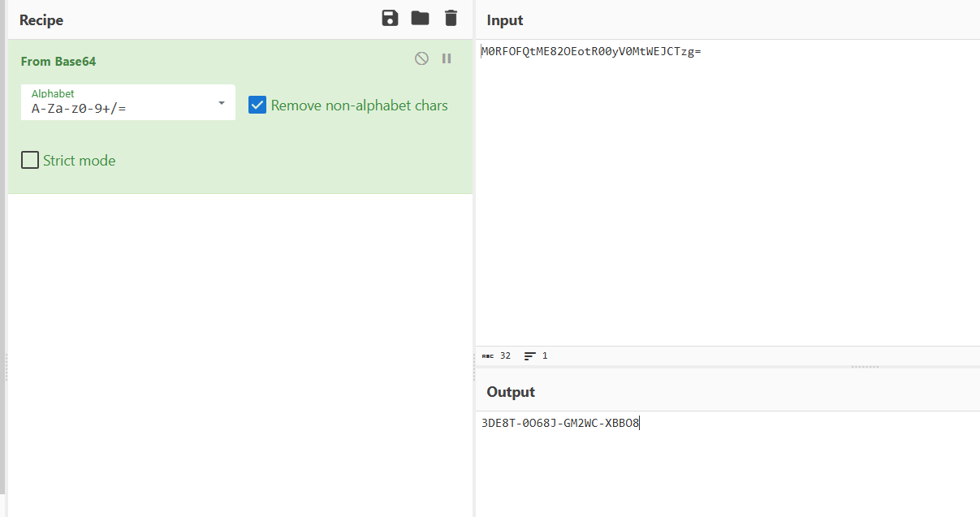Clear the recipe with the trash icon
This screenshot has width=980, height=517.
tap(451, 19)
